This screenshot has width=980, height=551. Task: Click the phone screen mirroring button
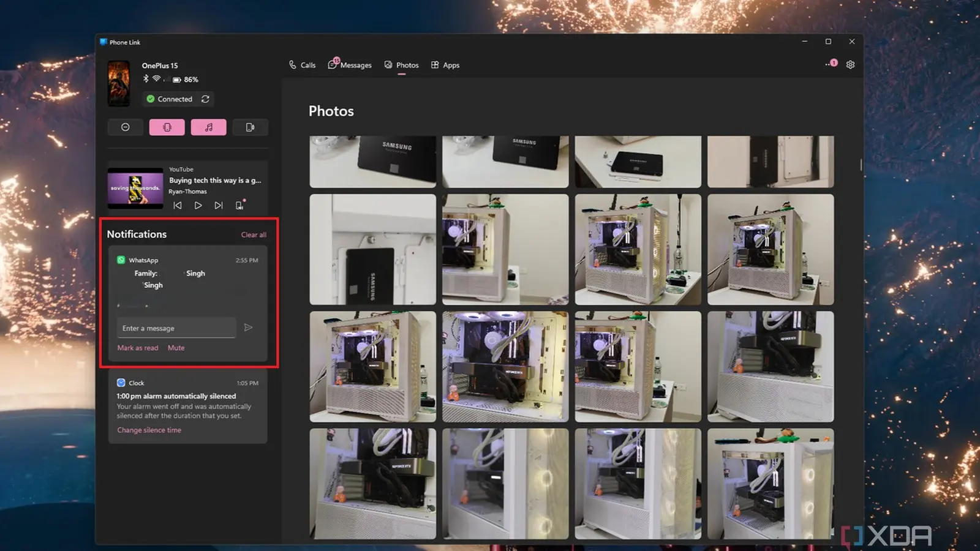[x=250, y=127]
